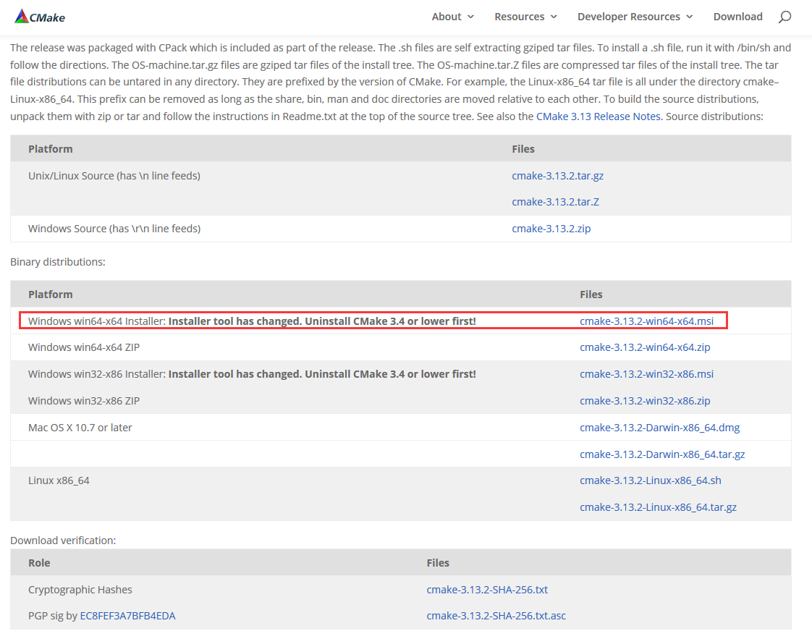Open the search magnifier icon
Viewport: 812px width, 644px height.
tap(784, 17)
